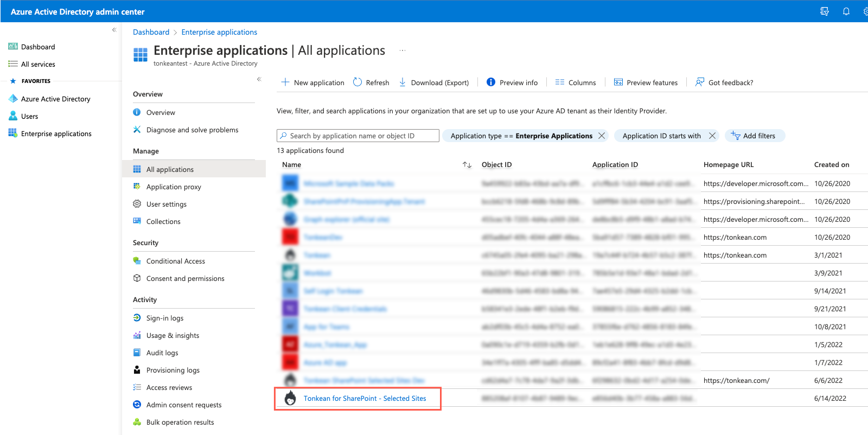Screen dimensions: 868x435
Task: Click the Created on column header
Action: pyautogui.click(x=832, y=165)
